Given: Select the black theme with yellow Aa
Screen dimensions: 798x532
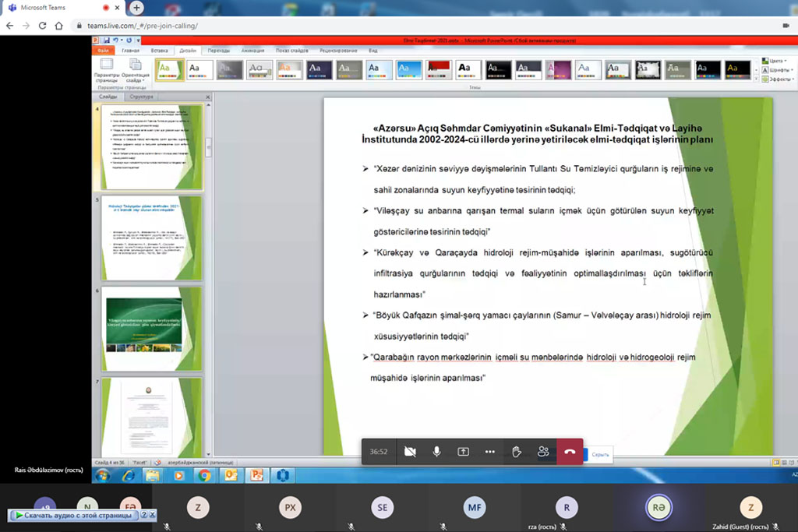Looking at the screenshot, I should pos(737,69).
